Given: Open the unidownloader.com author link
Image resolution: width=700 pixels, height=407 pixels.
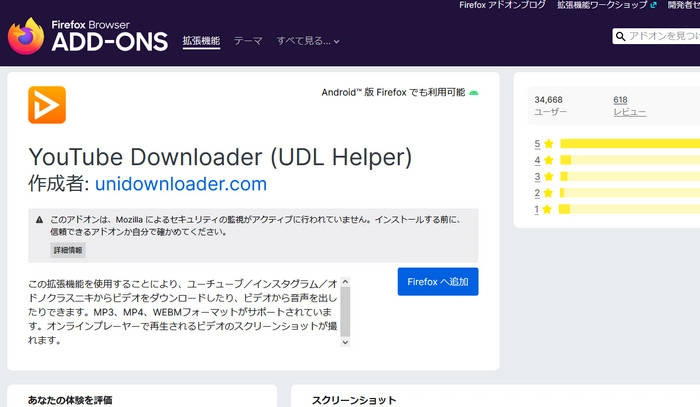Looking at the screenshot, I should point(181,184).
